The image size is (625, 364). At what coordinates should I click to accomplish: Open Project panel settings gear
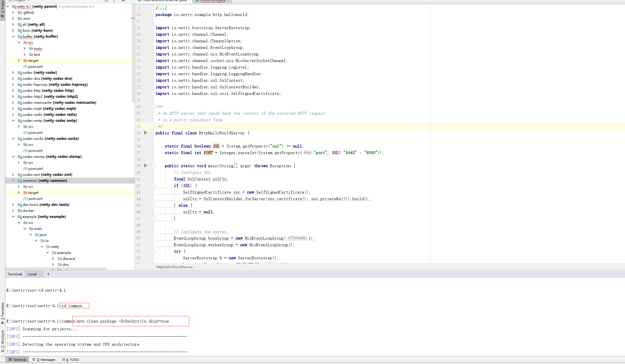tap(123, 1)
